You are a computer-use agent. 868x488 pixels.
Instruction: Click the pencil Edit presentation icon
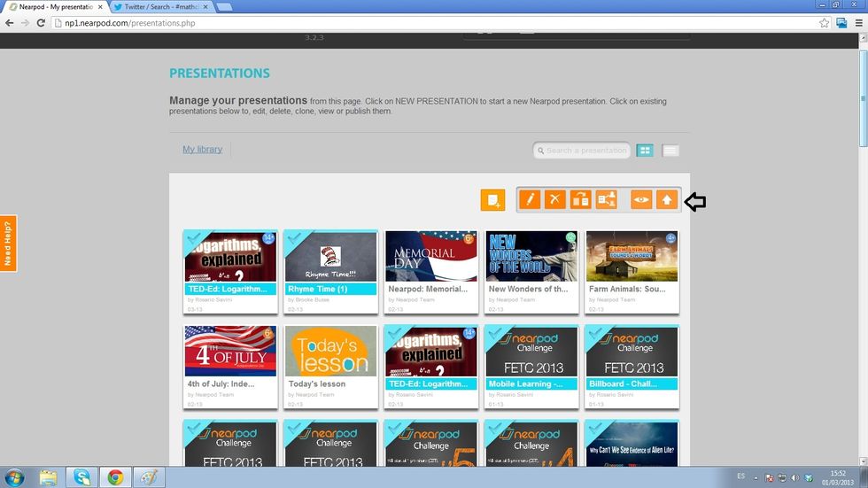coord(530,200)
